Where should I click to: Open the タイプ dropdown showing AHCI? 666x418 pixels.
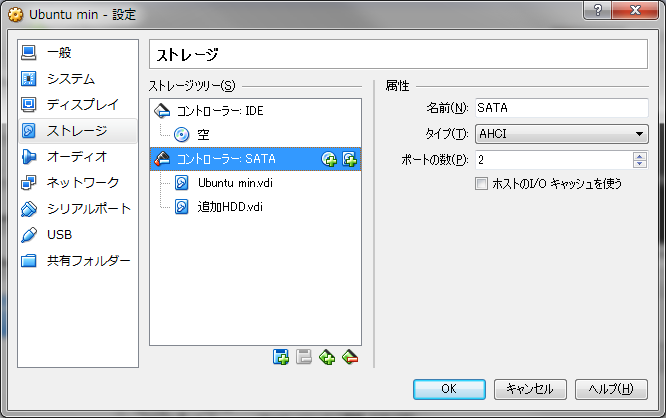[x=562, y=134]
